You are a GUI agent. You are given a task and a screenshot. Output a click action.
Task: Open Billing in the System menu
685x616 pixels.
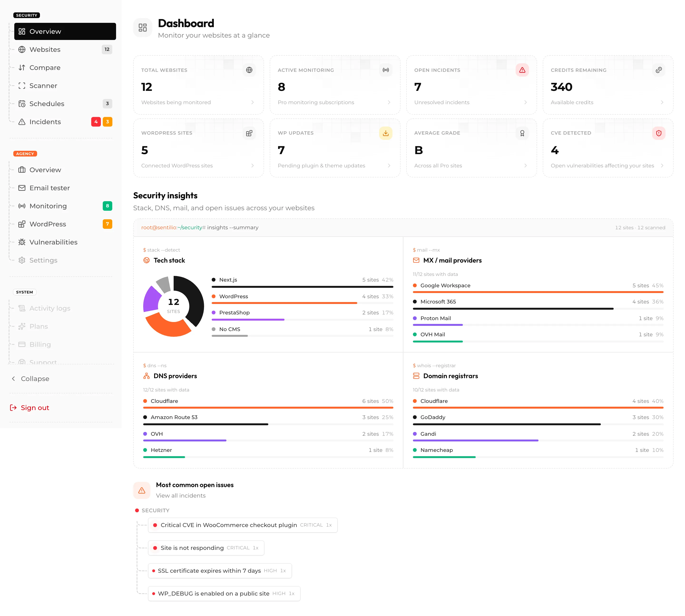pyautogui.click(x=65, y=345)
